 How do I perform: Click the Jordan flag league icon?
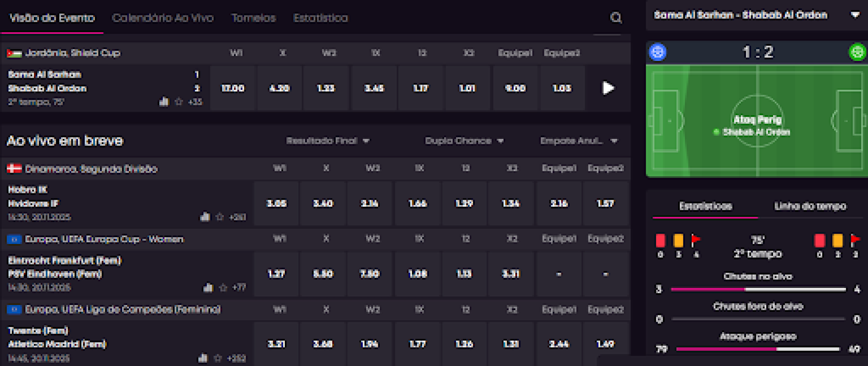pyautogui.click(x=14, y=53)
